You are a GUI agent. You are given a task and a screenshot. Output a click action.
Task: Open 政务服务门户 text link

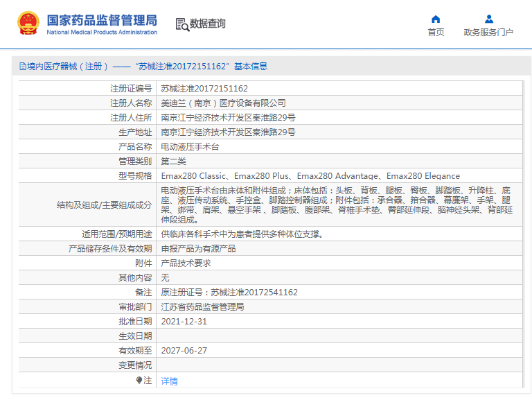pos(488,33)
